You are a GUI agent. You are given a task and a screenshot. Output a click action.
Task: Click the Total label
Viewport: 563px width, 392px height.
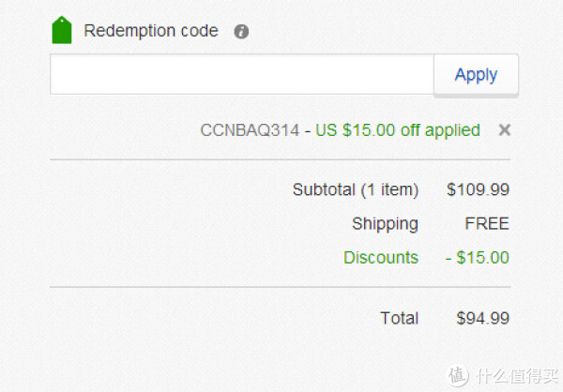pos(400,318)
